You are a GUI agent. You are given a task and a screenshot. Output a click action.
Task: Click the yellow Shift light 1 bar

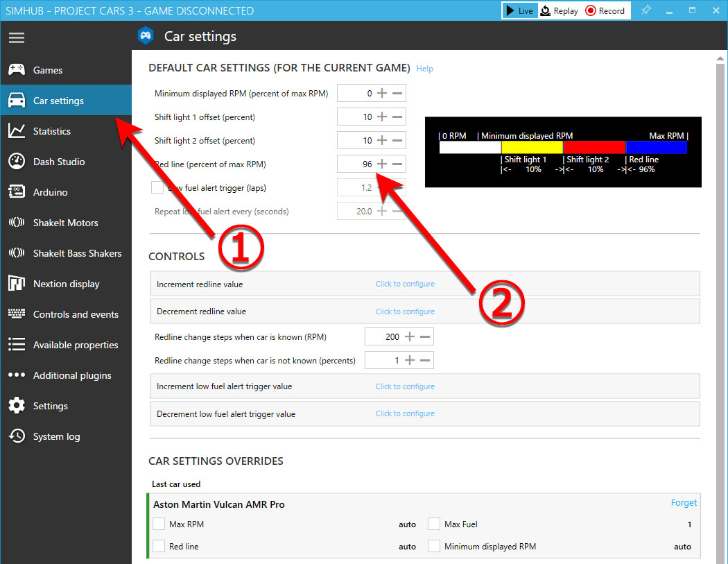[532, 147]
